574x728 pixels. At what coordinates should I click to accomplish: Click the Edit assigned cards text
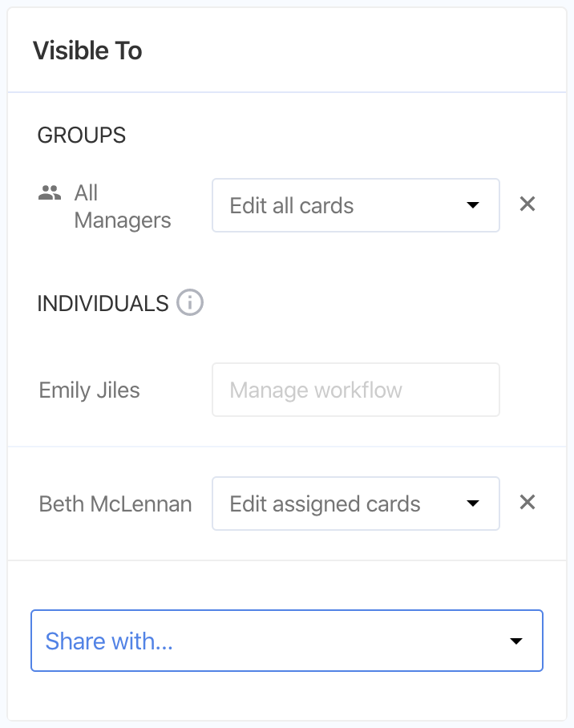325,504
